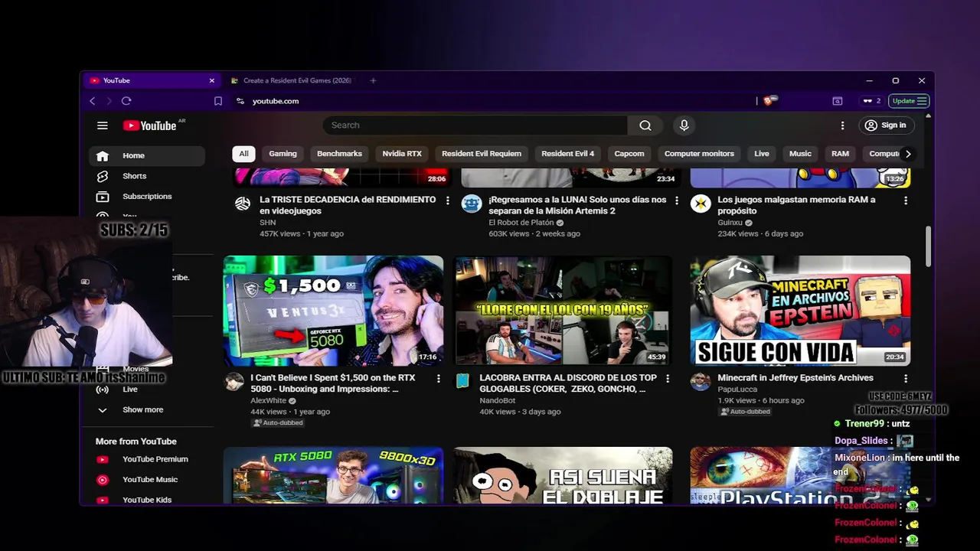Select the Gaming filter chip
980x551 pixels.
[x=283, y=154]
